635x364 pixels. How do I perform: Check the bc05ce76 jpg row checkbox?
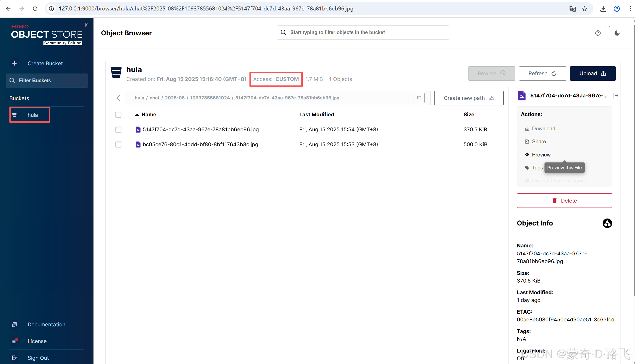coord(118,145)
